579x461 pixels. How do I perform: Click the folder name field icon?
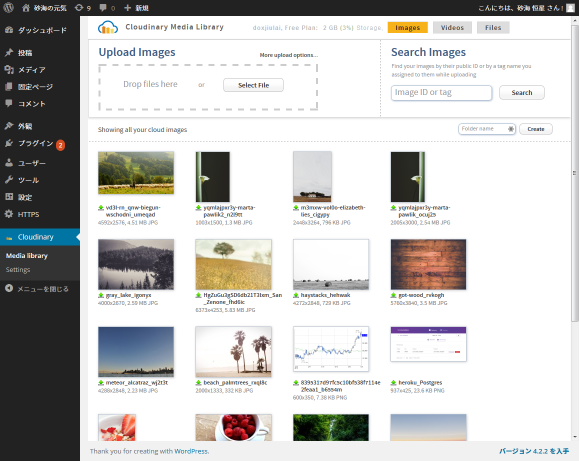point(511,129)
